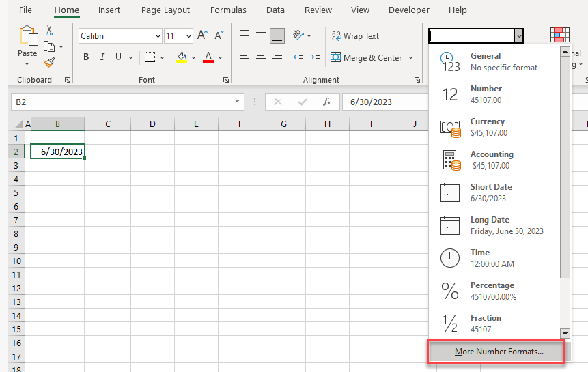Click the Fill Color yellow bucket swatch
588x372 pixels.
[182, 57]
